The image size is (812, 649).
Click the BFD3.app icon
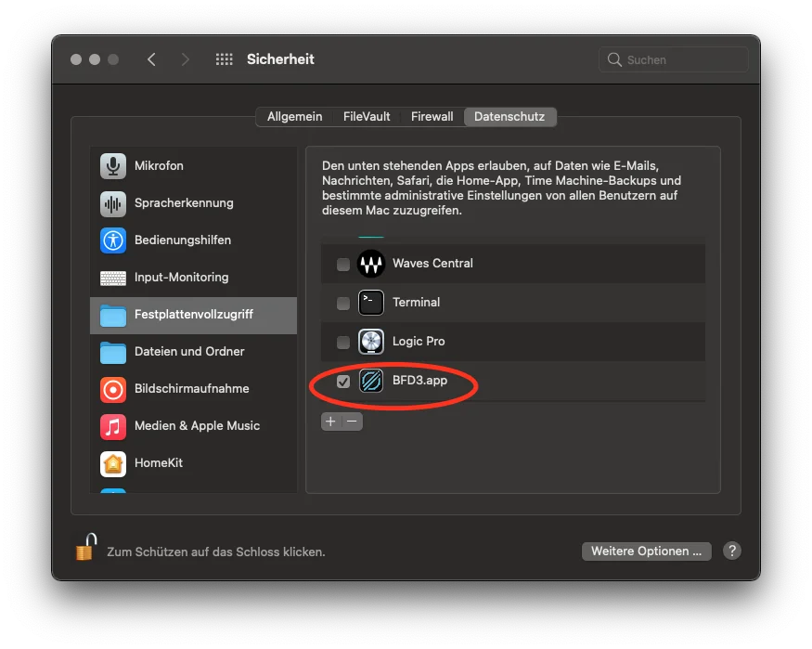(371, 382)
